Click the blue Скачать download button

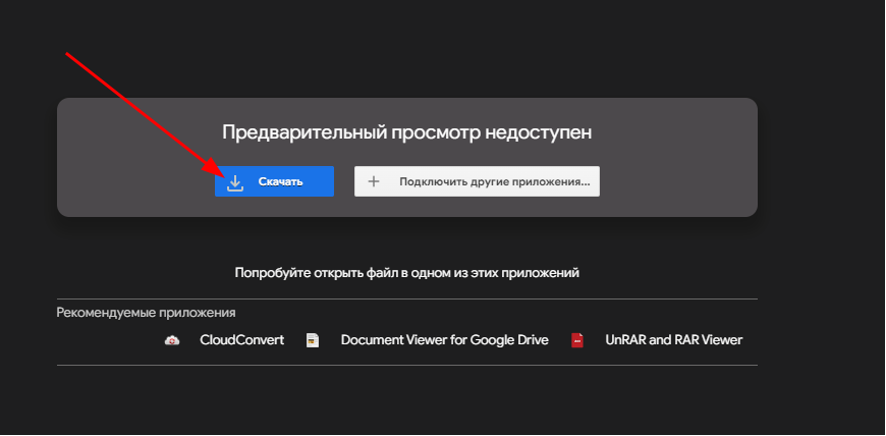274,181
